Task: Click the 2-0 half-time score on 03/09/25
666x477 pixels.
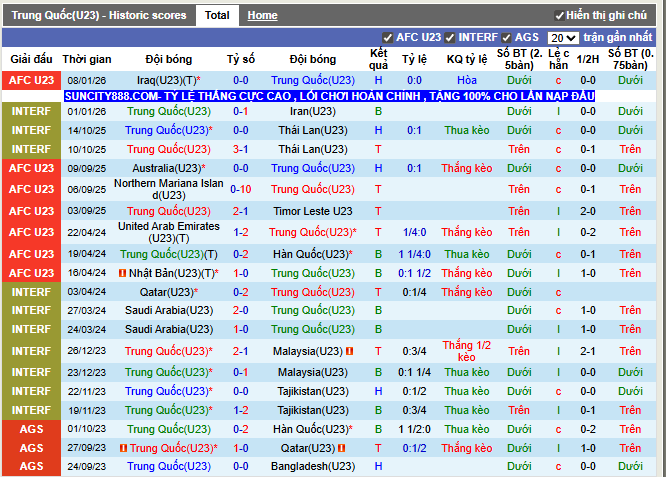Action: click(x=588, y=211)
